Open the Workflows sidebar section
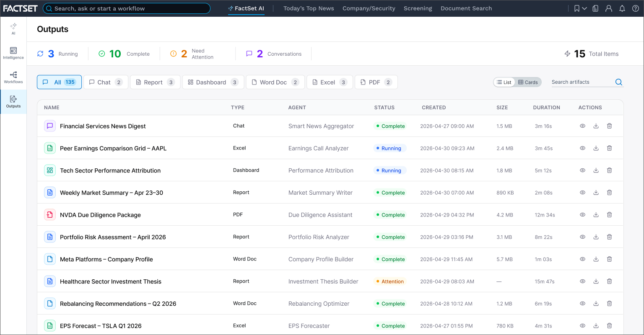644x335 pixels. 13,77
